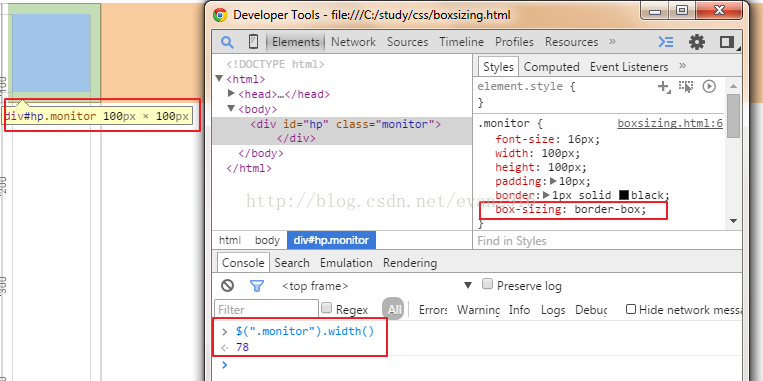The image size is (763, 381).
Task: Select the Console drawer tab
Action: 243,263
